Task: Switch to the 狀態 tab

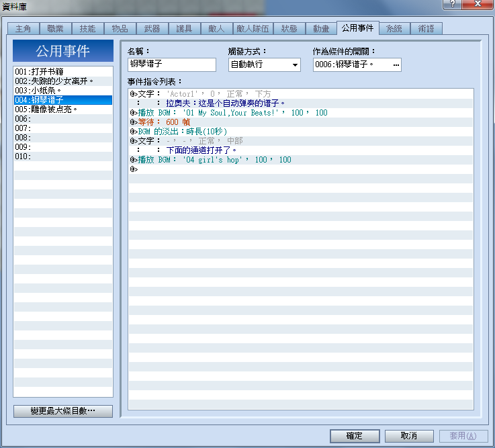Action: point(289,29)
